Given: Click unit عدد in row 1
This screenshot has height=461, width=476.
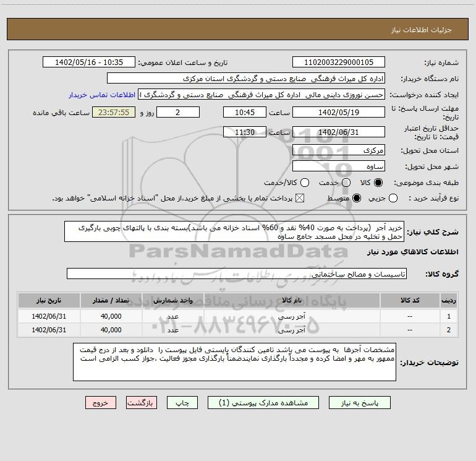Looking at the screenshot, I should (x=173, y=316).
